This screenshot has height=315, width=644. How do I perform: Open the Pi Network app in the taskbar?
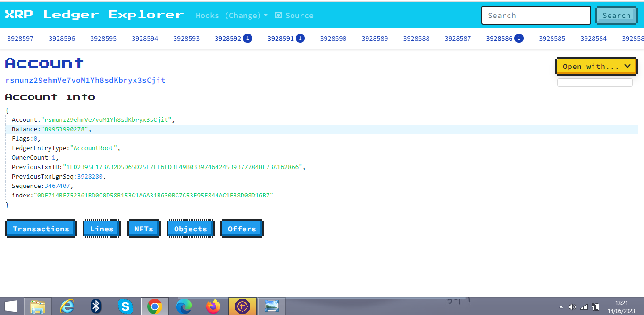(243, 306)
